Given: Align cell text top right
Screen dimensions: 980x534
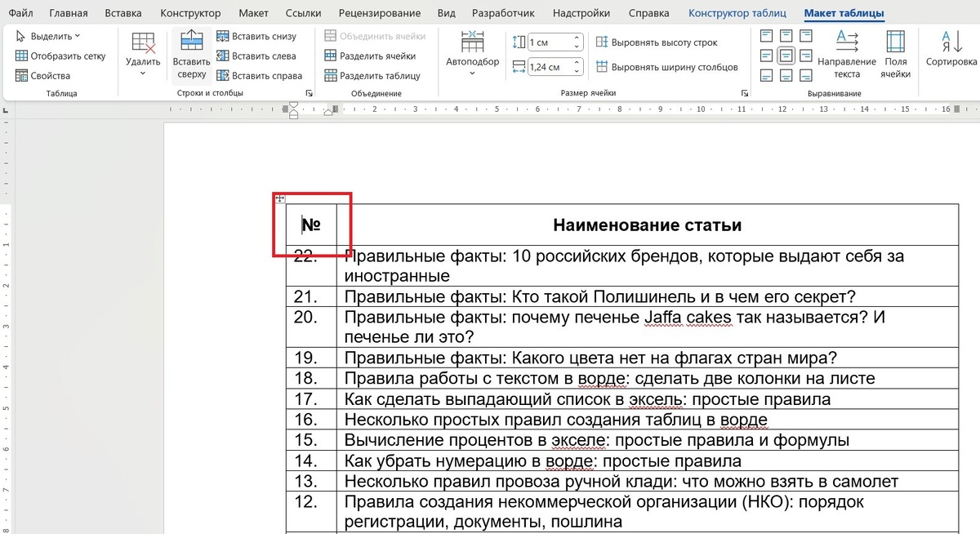Looking at the screenshot, I should (x=805, y=36).
